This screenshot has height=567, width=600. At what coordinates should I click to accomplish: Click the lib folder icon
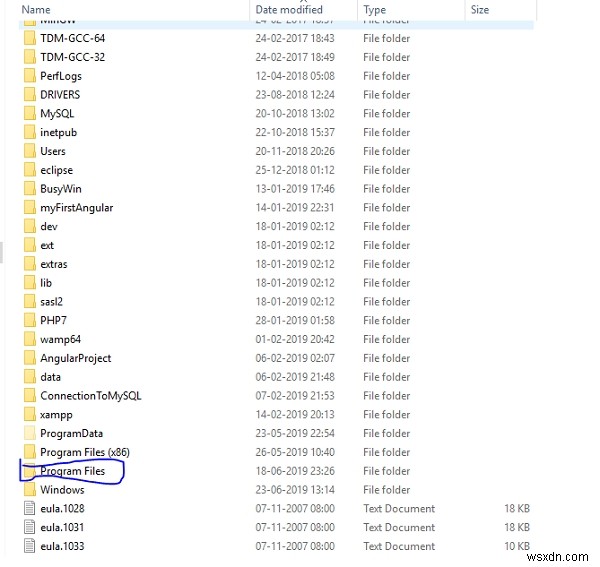[x=29, y=283]
